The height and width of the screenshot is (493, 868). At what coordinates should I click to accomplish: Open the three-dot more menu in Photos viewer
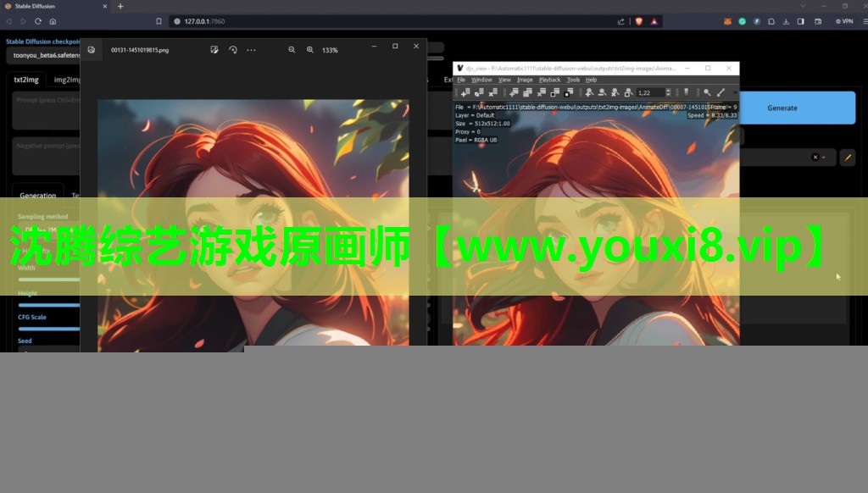click(x=251, y=50)
